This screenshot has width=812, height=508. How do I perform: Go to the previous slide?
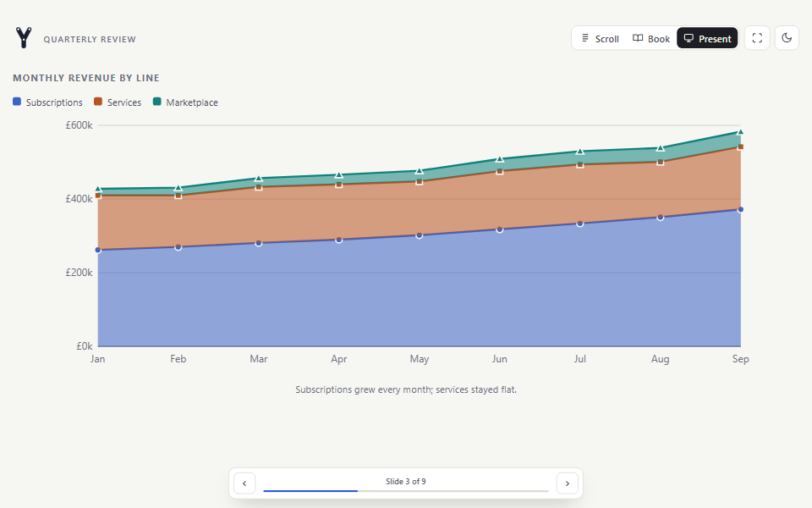[244, 483]
